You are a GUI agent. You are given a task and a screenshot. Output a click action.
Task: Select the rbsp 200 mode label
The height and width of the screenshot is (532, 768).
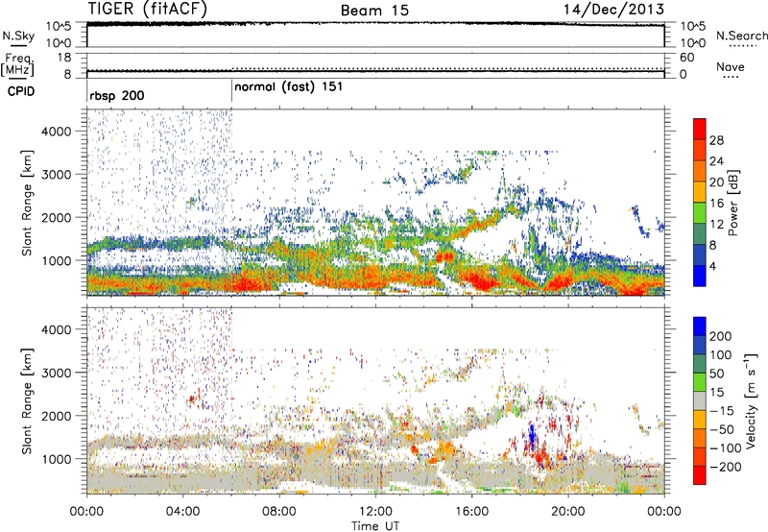[x=117, y=95]
